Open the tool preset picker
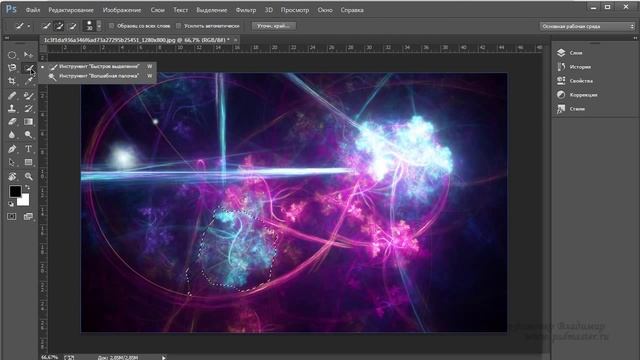640x360 pixels. (22, 26)
